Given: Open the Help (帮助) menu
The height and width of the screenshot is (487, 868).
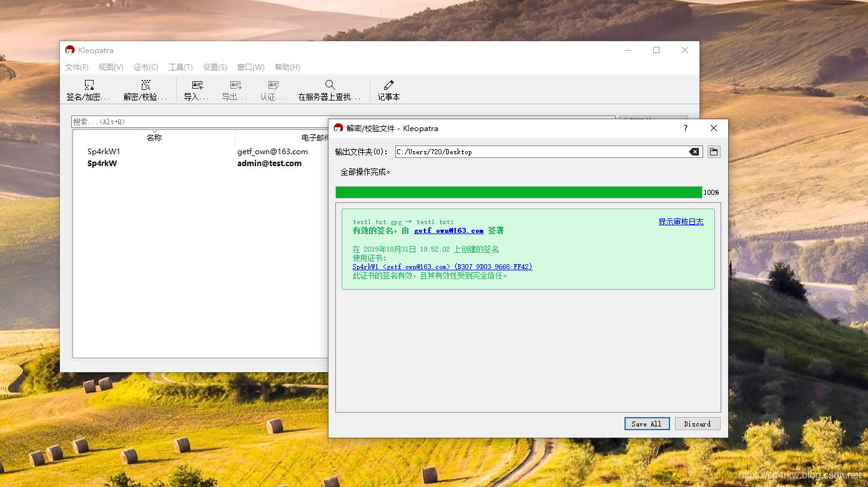Looking at the screenshot, I should (x=287, y=67).
